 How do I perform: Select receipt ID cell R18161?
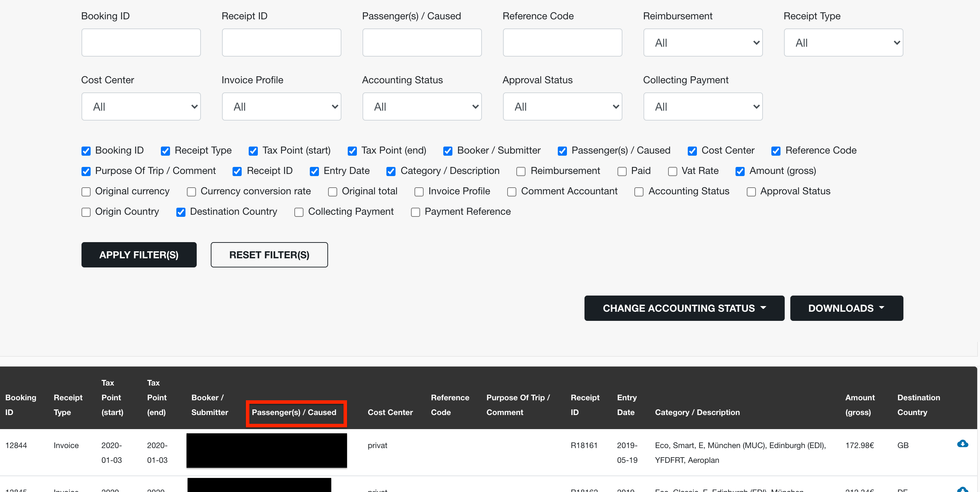(x=584, y=445)
